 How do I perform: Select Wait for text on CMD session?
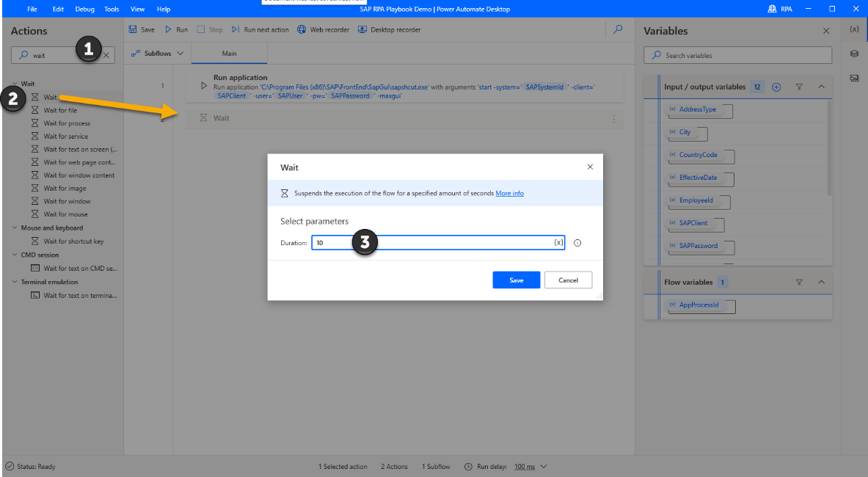(x=80, y=269)
